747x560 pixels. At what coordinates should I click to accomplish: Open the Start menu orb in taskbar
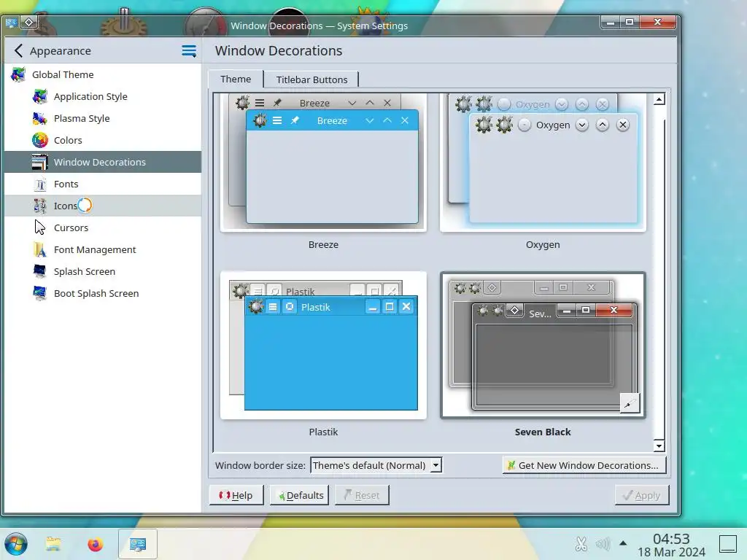tap(16, 544)
